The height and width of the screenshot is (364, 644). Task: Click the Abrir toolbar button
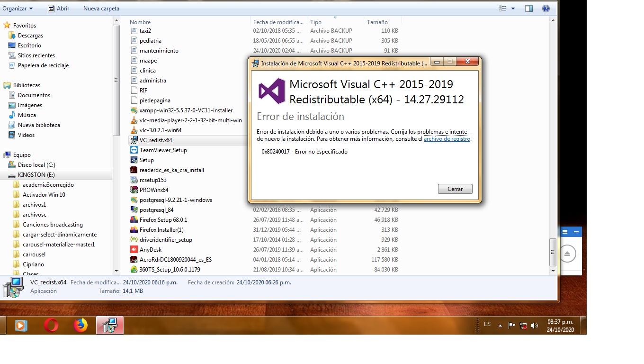coord(59,9)
